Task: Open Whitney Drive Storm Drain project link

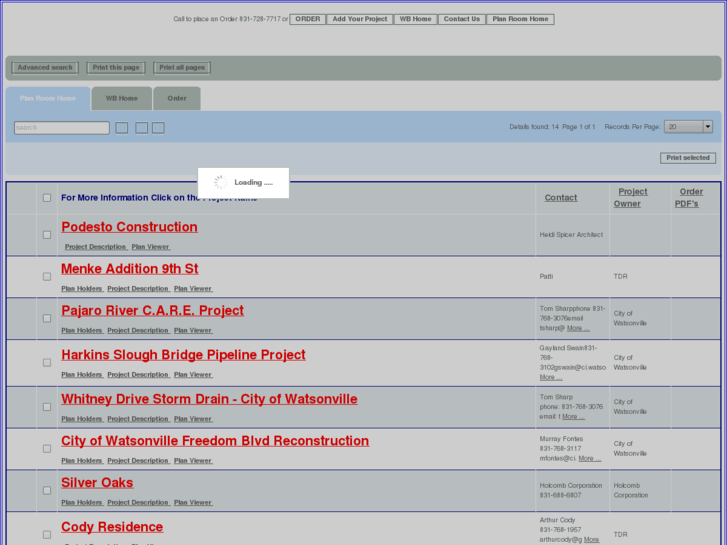Action: [x=209, y=399]
